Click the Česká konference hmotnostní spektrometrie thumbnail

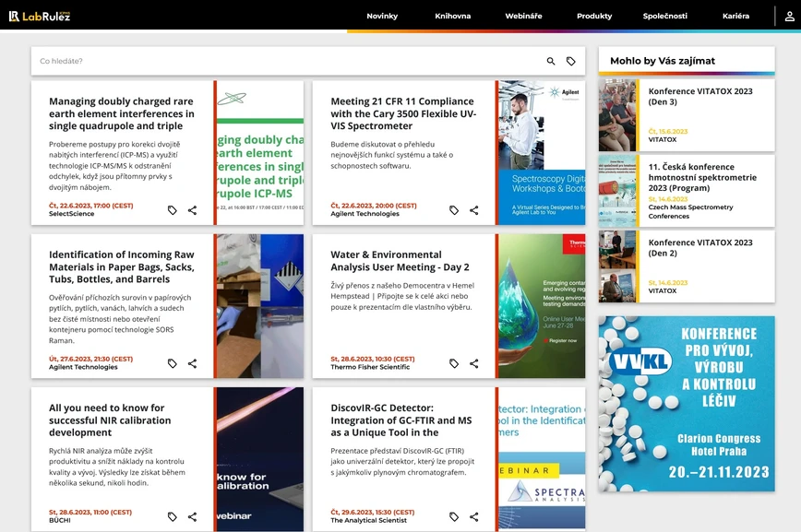(617, 191)
